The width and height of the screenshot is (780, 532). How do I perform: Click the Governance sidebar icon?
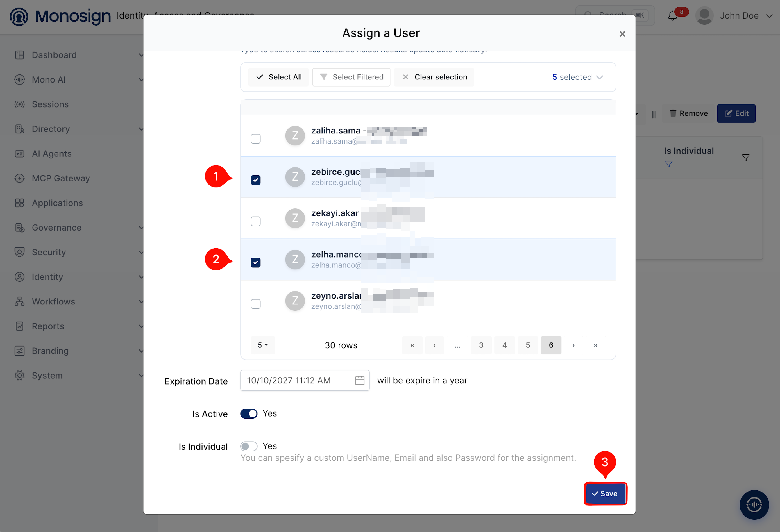(19, 228)
